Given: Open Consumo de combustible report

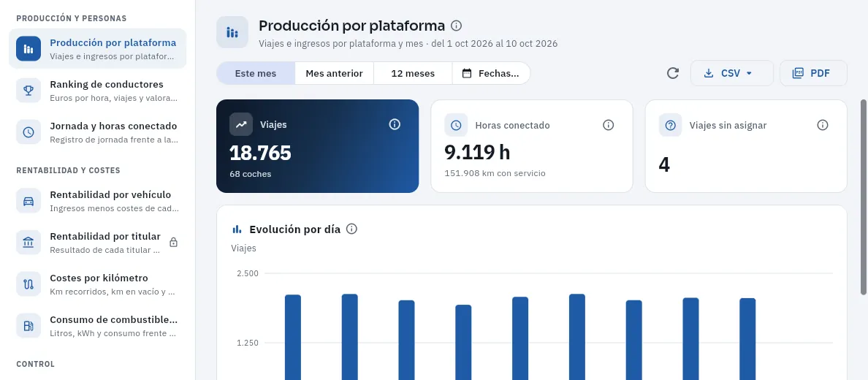Looking at the screenshot, I should [x=97, y=326].
